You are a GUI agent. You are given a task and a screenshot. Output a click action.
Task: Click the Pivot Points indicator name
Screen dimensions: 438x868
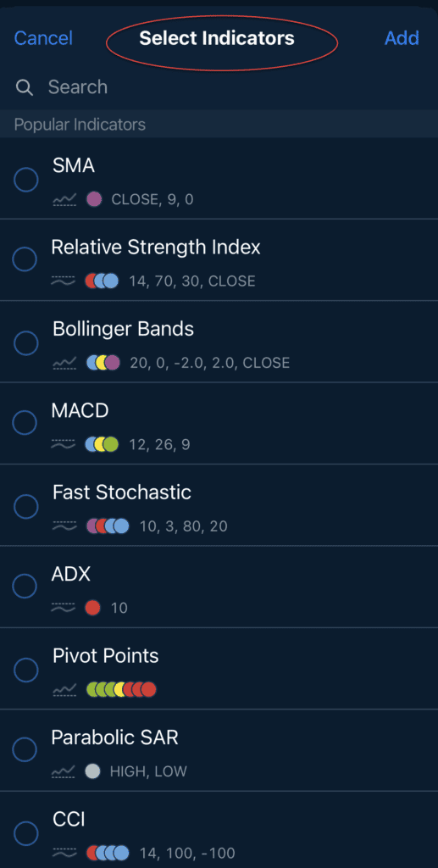(106, 656)
